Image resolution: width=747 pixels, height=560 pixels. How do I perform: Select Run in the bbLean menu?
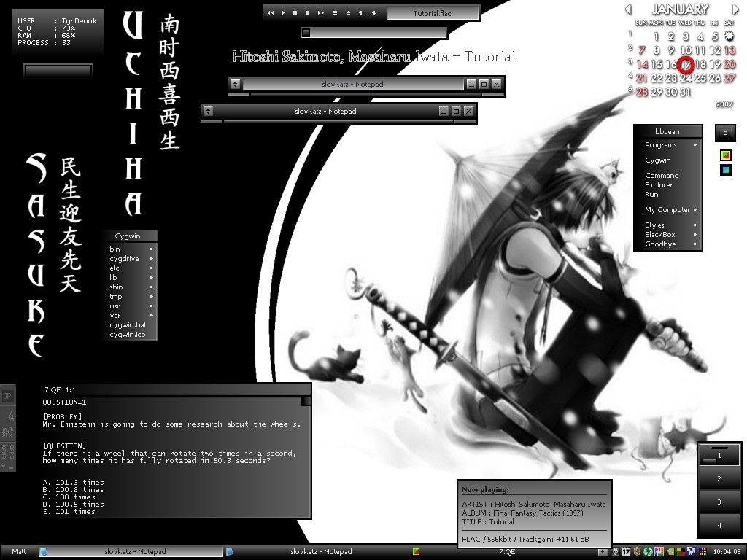pyautogui.click(x=668, y=194)
